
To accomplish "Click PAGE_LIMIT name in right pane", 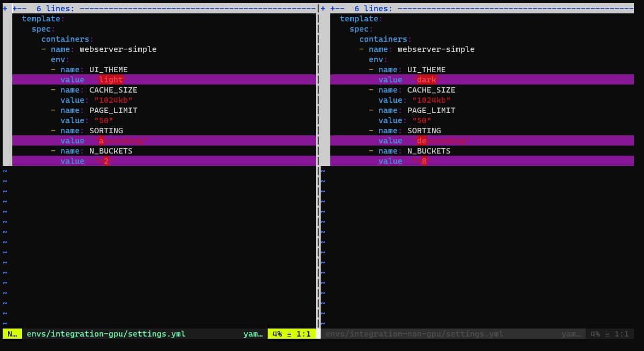I will point(431,110).
